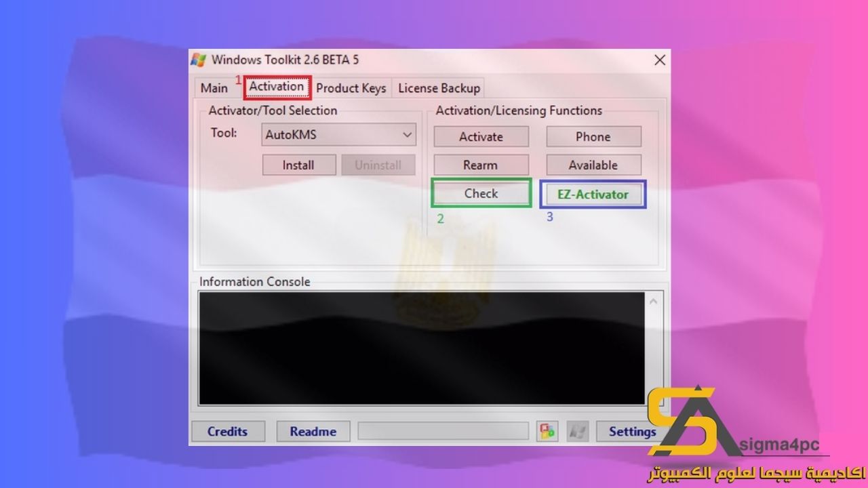The height and width of the screenshot is (488, 868).
Task: Click the progress bar beside Readme
Action: 443,431
